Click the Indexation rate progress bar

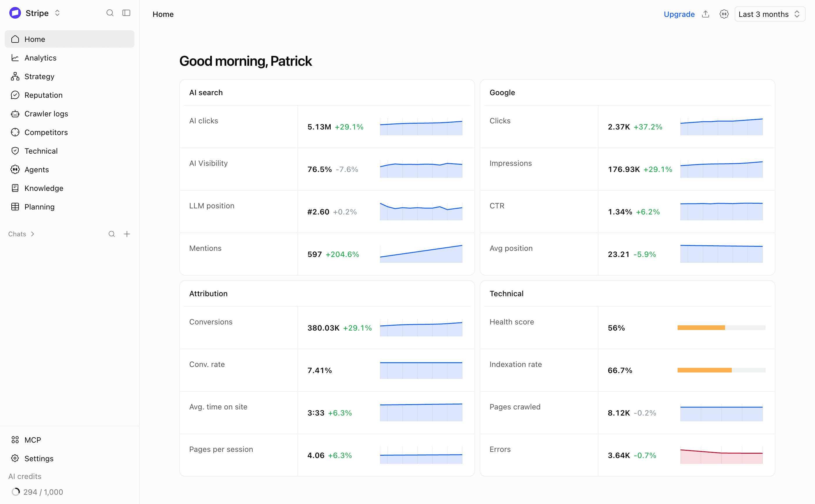(x=721, y=370)
